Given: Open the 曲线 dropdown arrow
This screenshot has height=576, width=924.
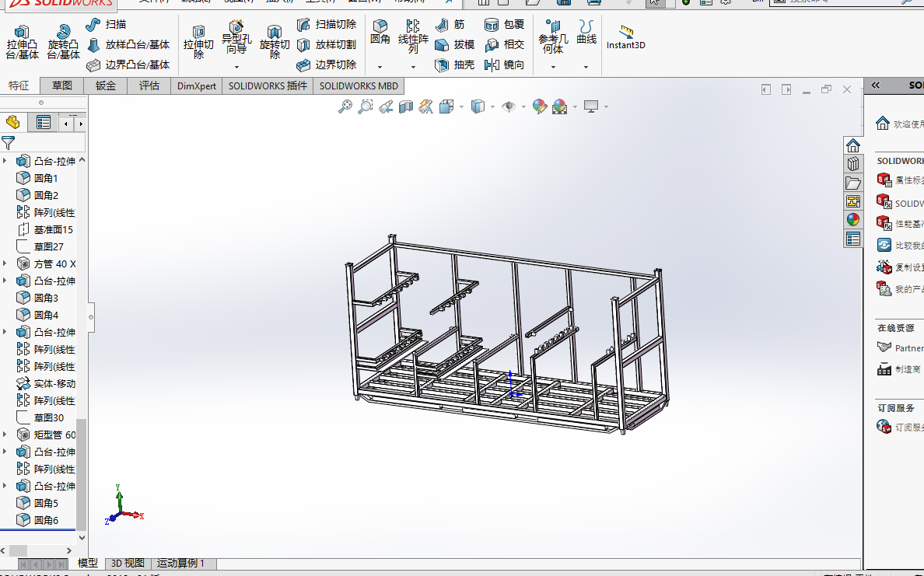Looking at the screenshot, I should 586,67.
